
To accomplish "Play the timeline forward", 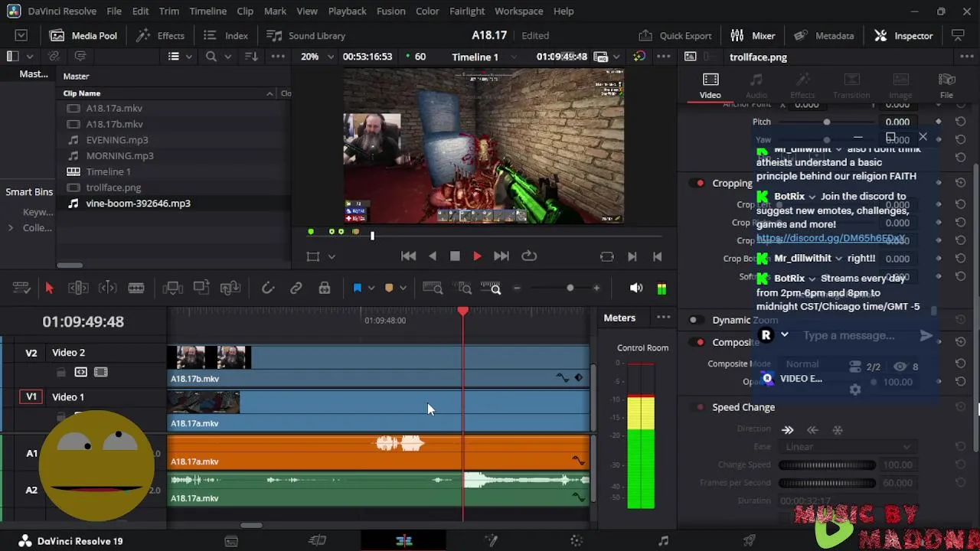I will tap(477, 256).
